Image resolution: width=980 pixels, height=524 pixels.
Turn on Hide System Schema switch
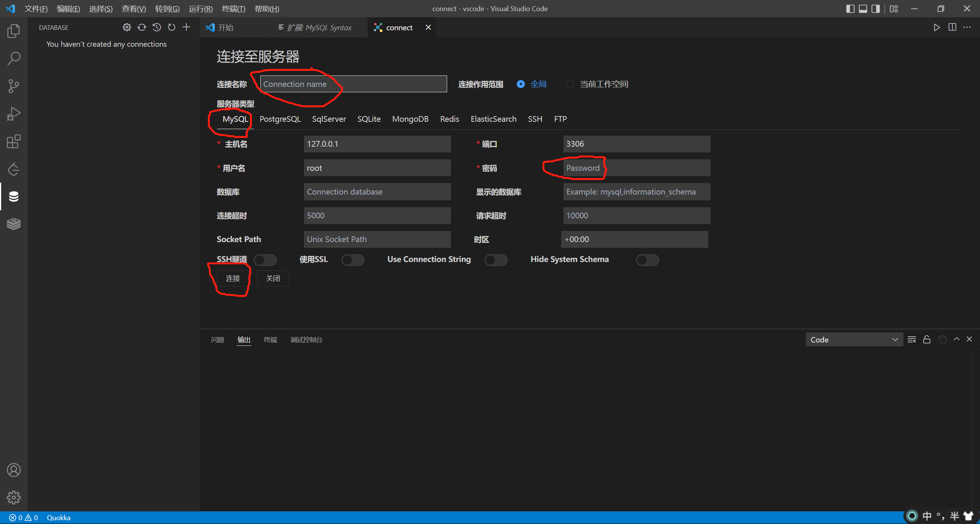pyautogui.click(x=647, y=260)
